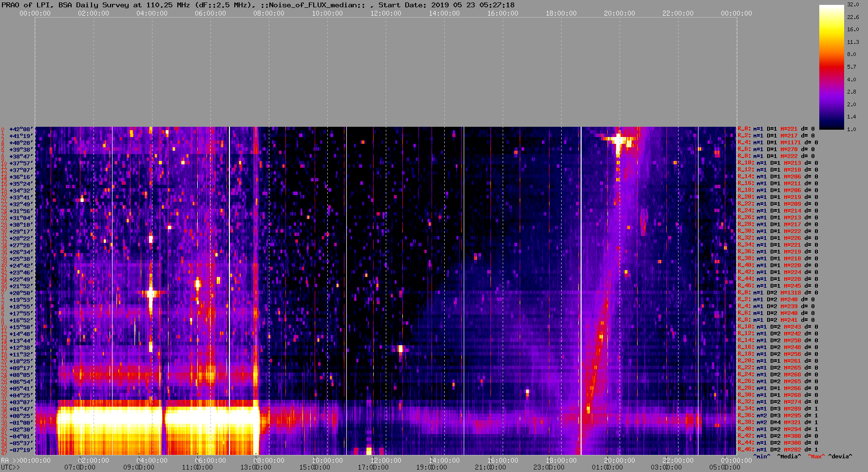Select the R_44 row showing M=228
Screen dimensions: 868x472
[777, 279]
